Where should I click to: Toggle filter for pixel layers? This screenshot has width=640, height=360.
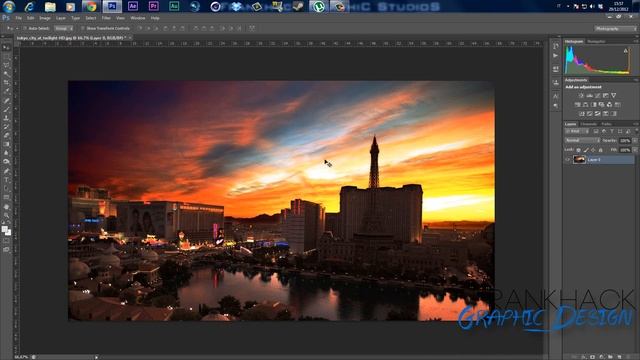coord(596,131)
